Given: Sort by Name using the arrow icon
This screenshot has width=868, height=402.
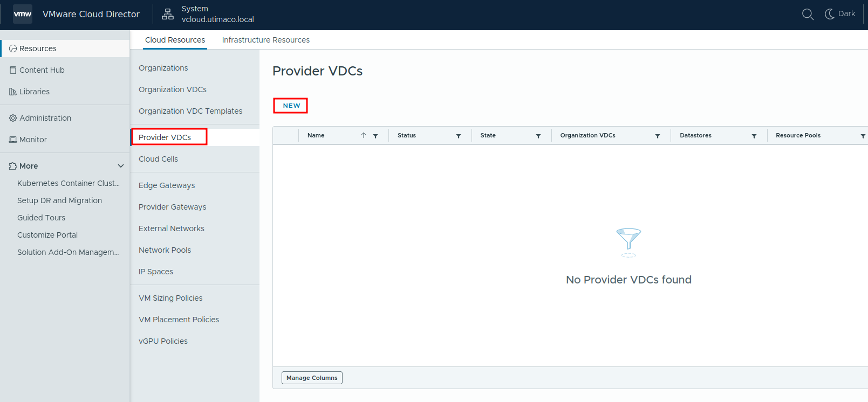Looking at the screenshot, I should tap(364, 135).
